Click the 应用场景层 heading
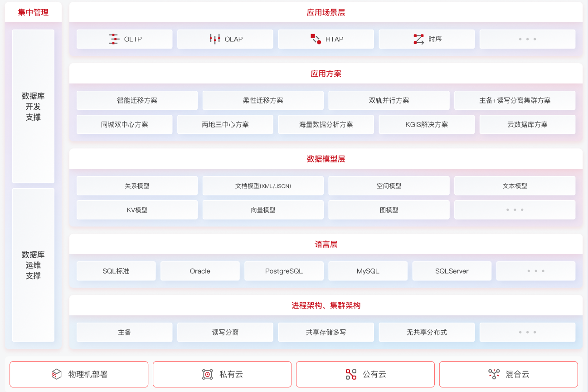The height and width of the screenshot is (392, 588). tap(326, 12)
